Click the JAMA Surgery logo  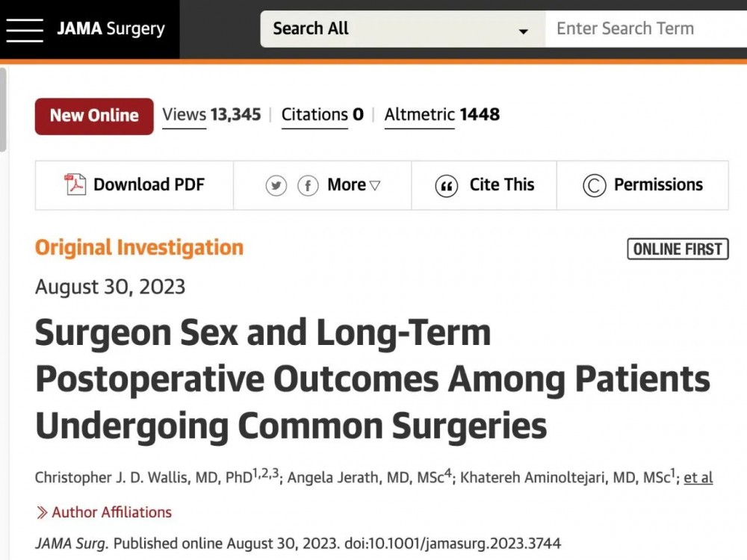tap(111, 28)
